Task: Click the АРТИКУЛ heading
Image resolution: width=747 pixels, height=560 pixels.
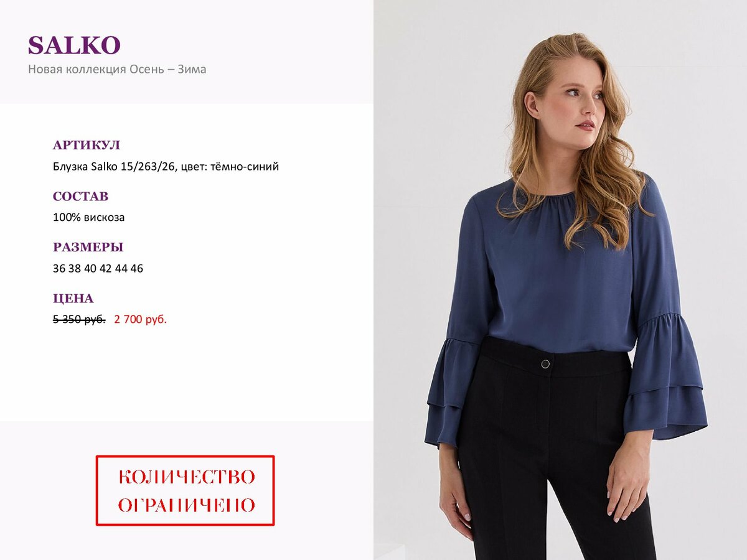Action: point(87,146)
